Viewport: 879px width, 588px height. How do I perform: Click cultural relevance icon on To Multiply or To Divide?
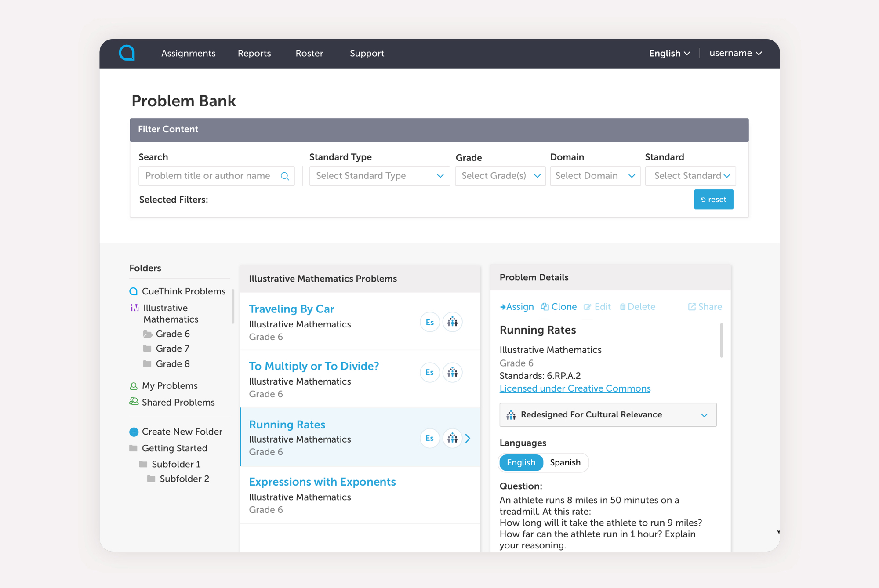click(x=452, y=373)
